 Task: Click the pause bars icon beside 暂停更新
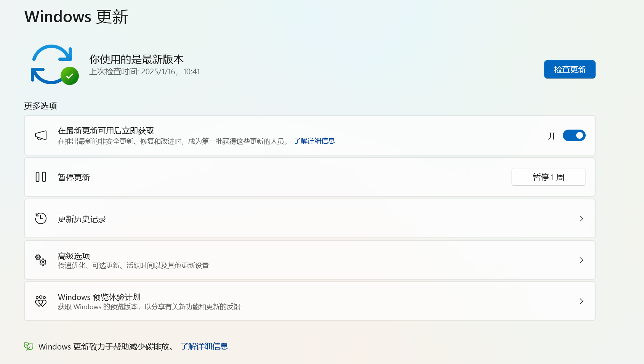click(41, 177)
